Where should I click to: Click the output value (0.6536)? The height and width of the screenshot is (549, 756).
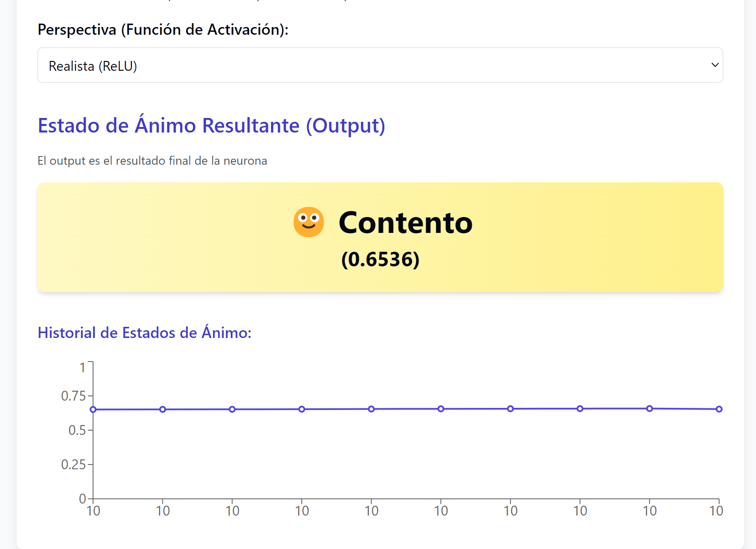[380, 259]
